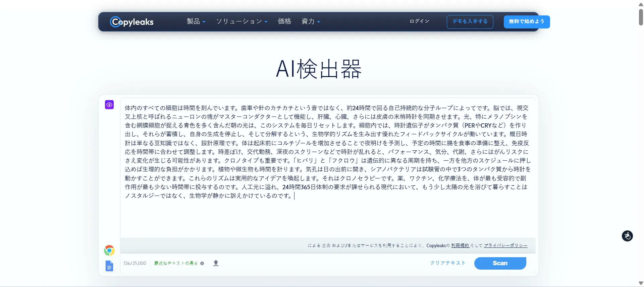Image resolution: width=644 pixels, height=287 pixels.
Task: Click the 無料で始めよう button
Action: (x=527, y=22)
